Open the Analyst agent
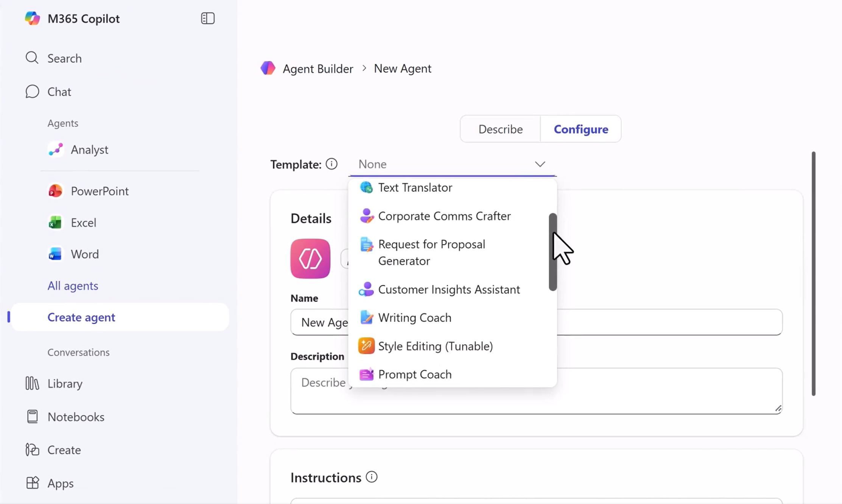 [89, 150]
